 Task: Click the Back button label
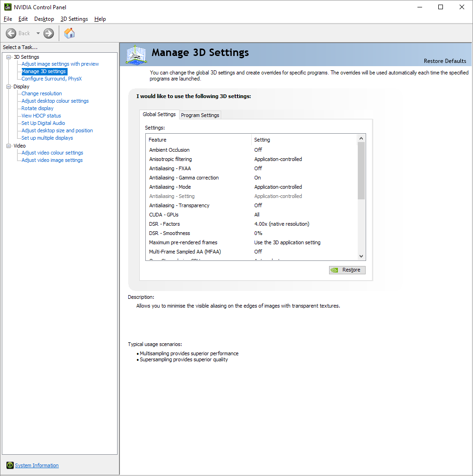coord(25,33)
